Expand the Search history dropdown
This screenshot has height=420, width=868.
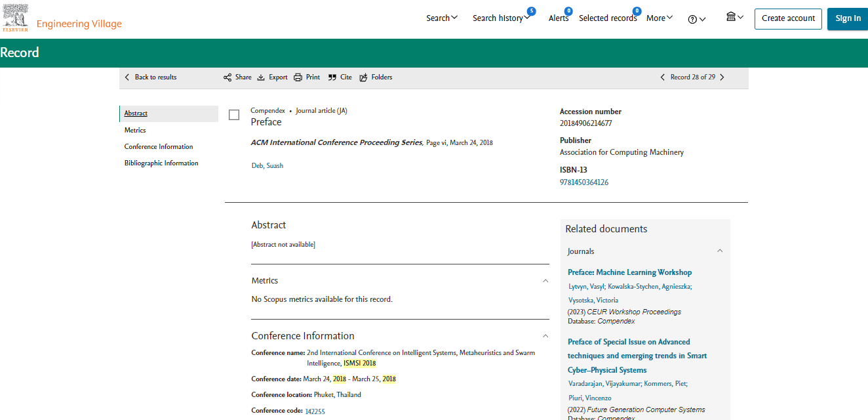tap(502, 18)
